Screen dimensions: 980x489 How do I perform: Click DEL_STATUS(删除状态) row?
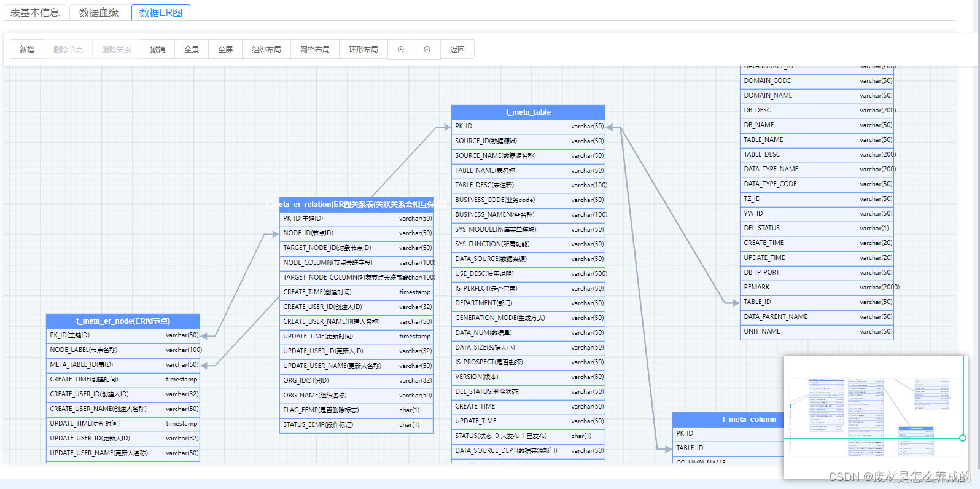[528, 392]
